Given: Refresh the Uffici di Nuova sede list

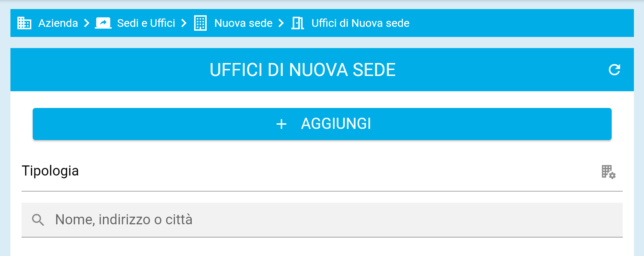Looking at the screenshot, I should pos(614,70).
